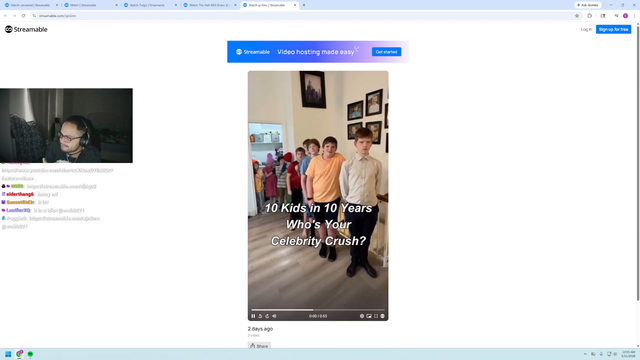The width and height of the screenshot is (640, 360).
Task: Click the Ask Gemini button
Action: click(x=588, y=5)
